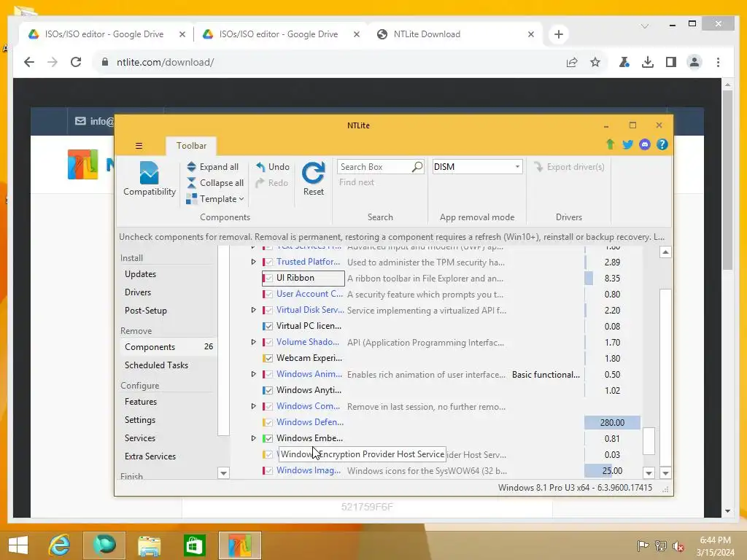Screen dimensions: 747x560
Task: Open the Template dropdown menu
Action: [x=215, y=199]
